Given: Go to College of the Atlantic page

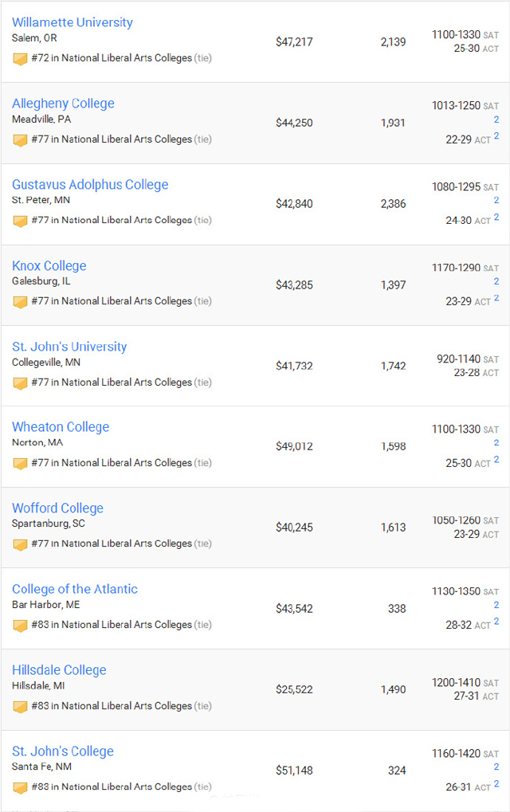Looking at the screenshot, I should coord(75,589).
